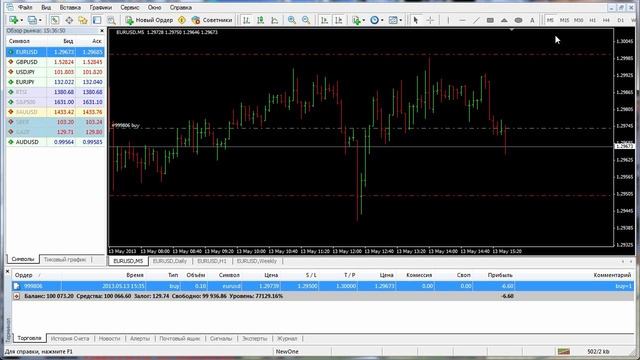Toggle the Terminal panel icon
This screenshot has height=360, width=640.
click(x=97, y=20)
